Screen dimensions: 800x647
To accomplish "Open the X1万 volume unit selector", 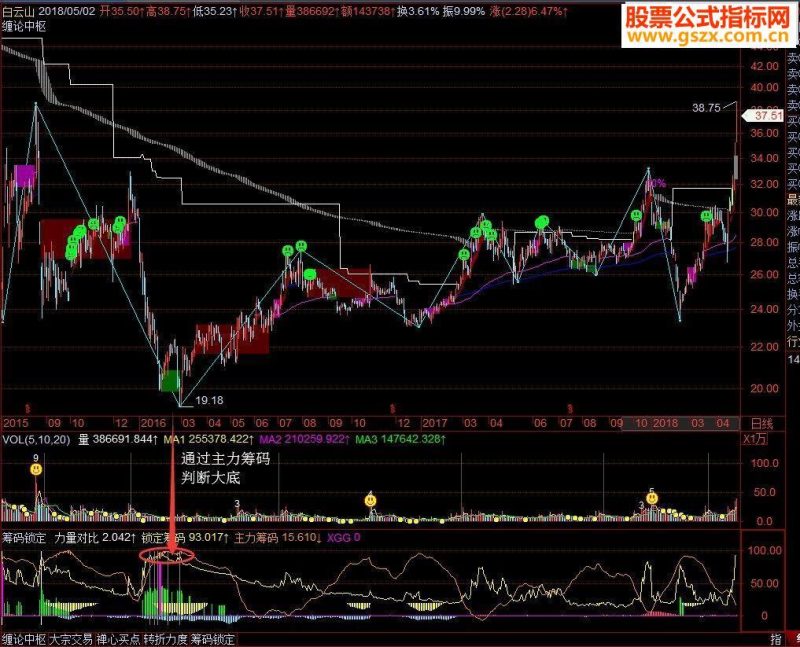I will click(x=755, y=439).
